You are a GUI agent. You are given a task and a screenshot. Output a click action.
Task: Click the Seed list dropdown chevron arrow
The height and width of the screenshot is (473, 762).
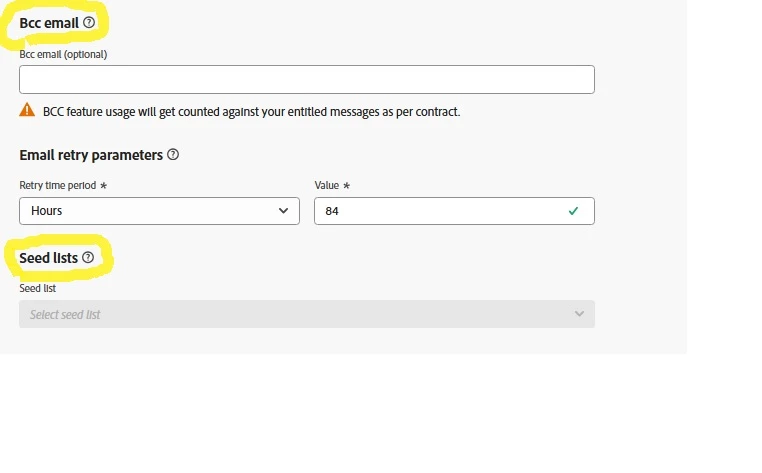click(579, 314)
